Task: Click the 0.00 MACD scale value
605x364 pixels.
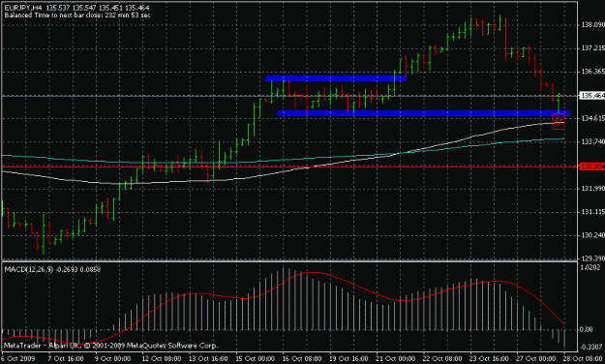Action: 587,329
